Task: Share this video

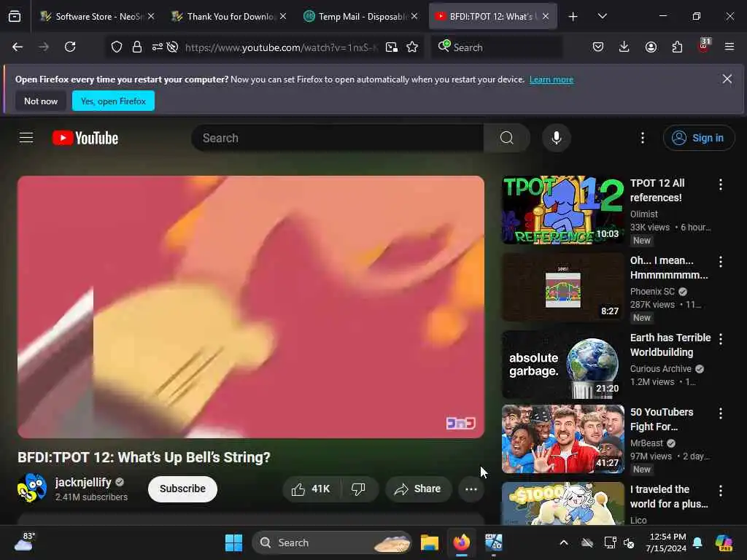Action: (x=418, y=489)
